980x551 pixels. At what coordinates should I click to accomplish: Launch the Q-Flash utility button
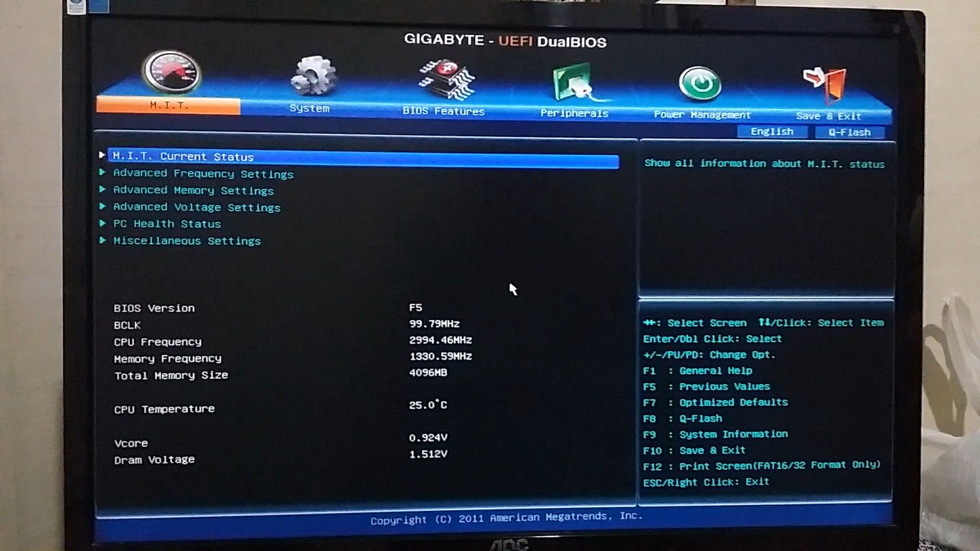pos(849,132)
